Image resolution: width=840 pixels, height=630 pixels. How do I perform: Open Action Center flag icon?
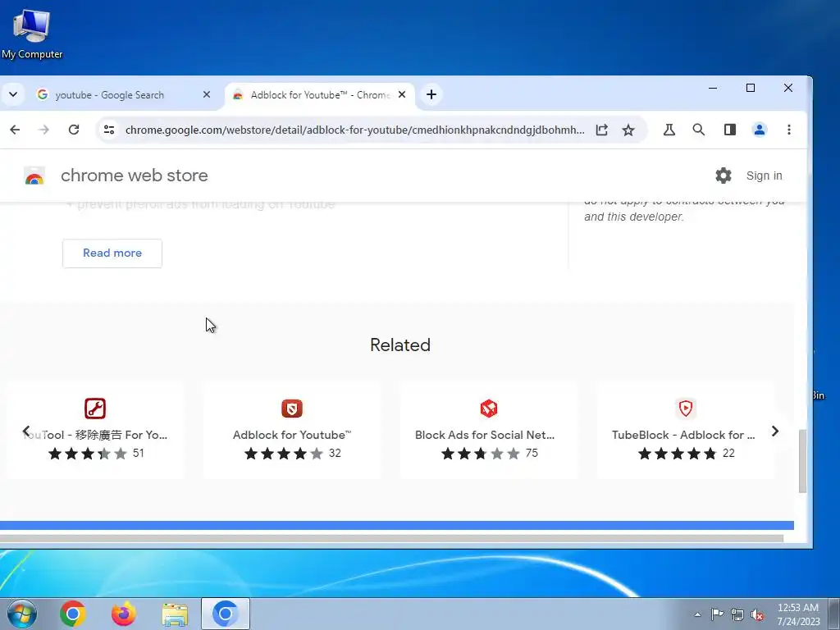(x=717, y=614)
